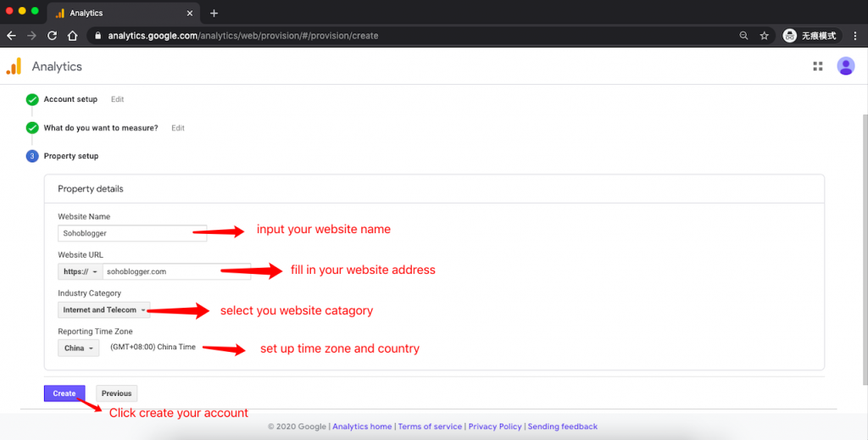Click the lock icon in address bar

98,36
